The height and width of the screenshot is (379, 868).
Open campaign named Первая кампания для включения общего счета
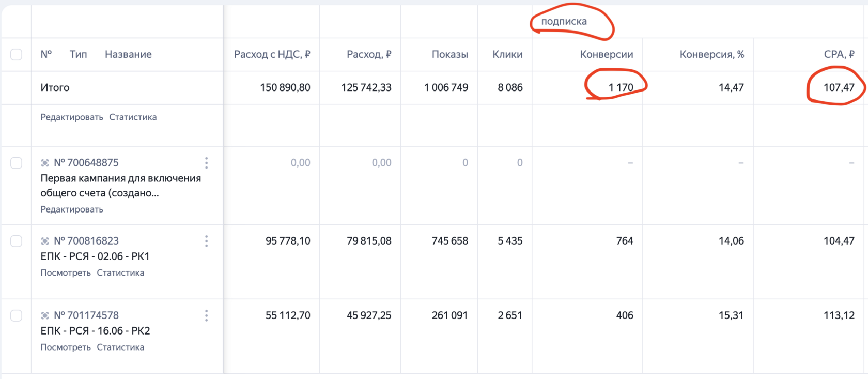pyautogui.click(x=121, y=186)
